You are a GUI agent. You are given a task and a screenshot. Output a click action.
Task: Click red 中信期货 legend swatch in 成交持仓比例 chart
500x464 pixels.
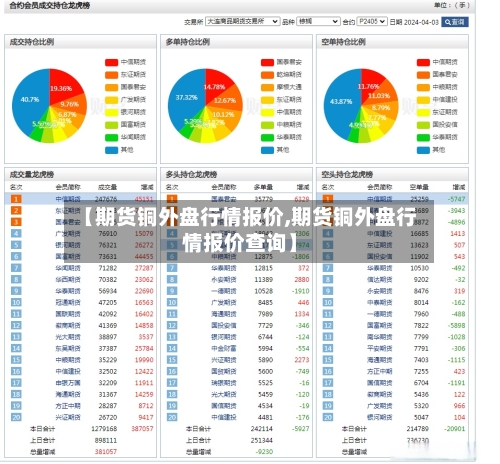tap(111, 62)
